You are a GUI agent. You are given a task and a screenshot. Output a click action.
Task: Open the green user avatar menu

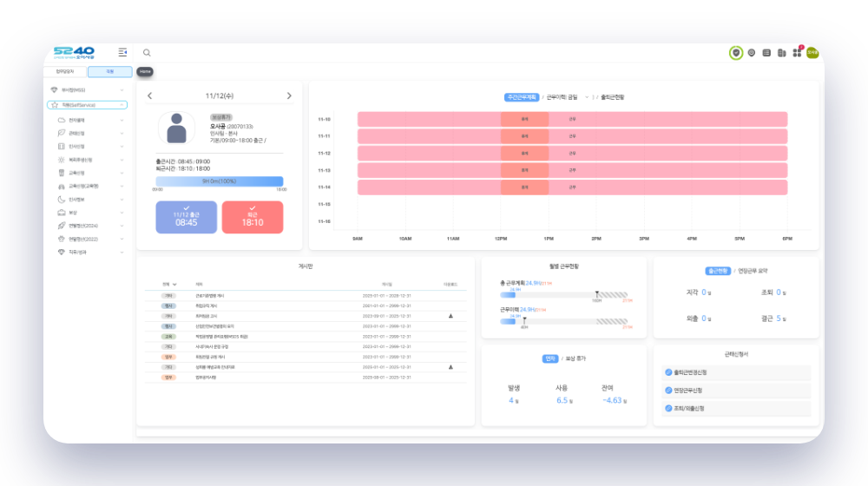(x=812, y=53)
